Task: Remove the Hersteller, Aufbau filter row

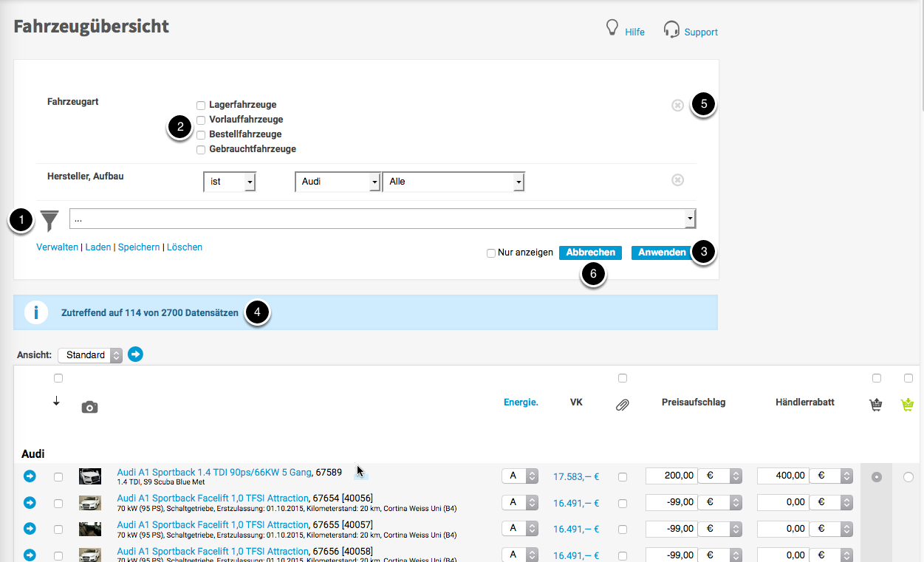Action: coord(677,180)
